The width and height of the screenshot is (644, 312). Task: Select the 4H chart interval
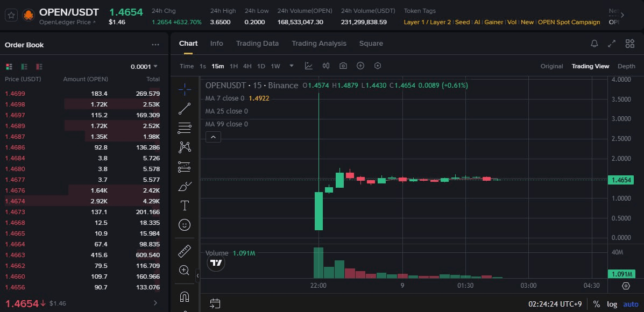coord(247,66)
